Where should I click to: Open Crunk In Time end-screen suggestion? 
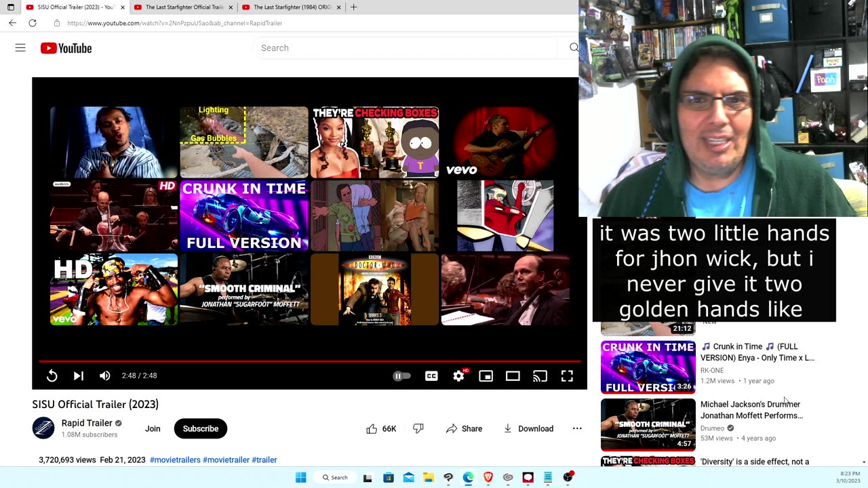(x=243, y=216)
